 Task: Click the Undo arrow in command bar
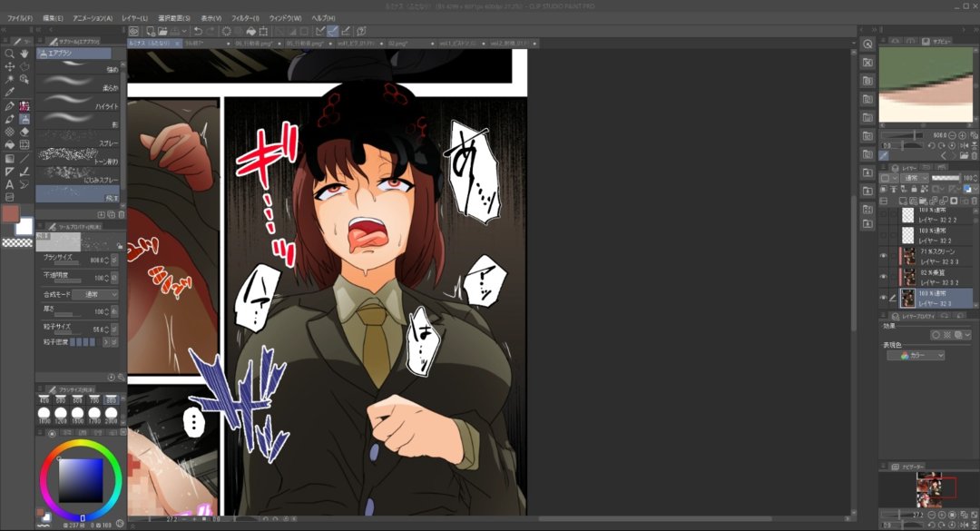tap(198, 31)
